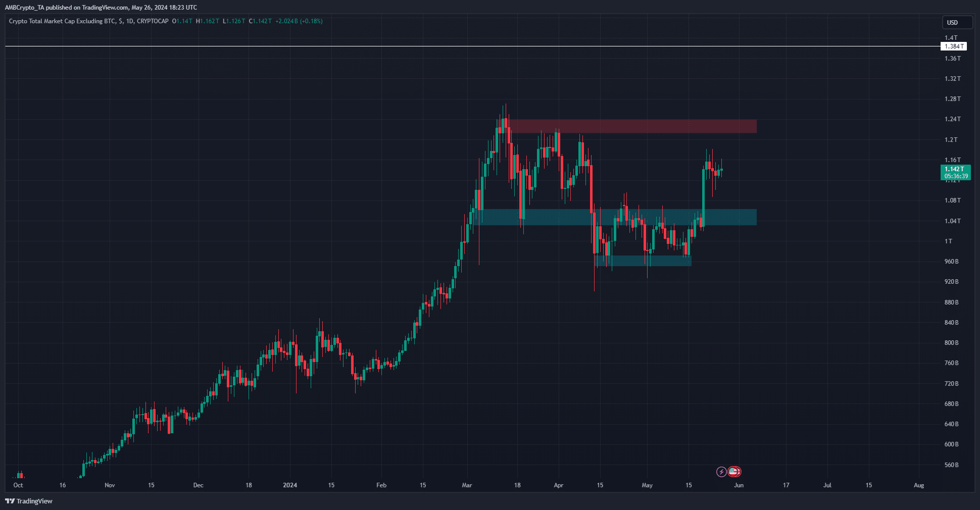
Task: Click the 2024 label on time axis
Action: [x=290, y=485]
